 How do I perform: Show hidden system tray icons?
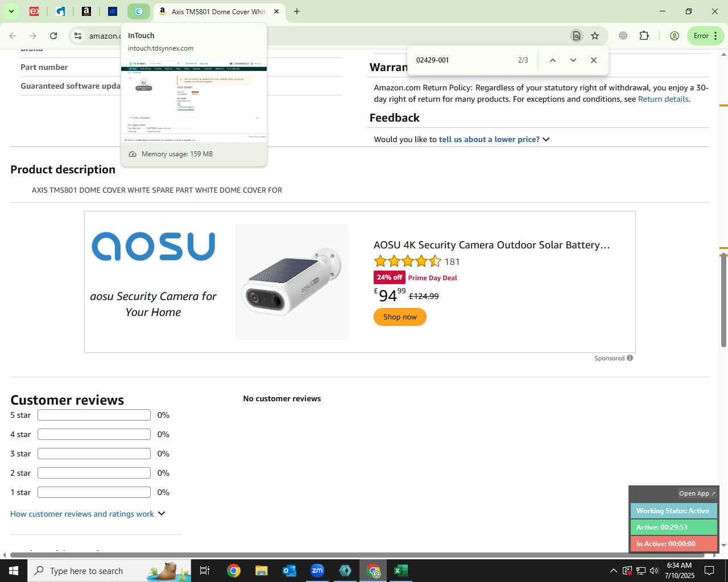(x=613, y=571)
